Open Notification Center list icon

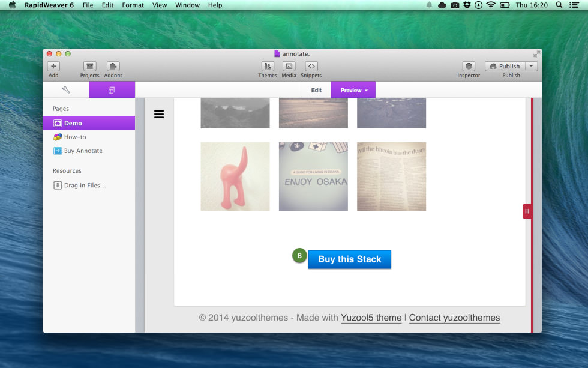coord(574,5)
